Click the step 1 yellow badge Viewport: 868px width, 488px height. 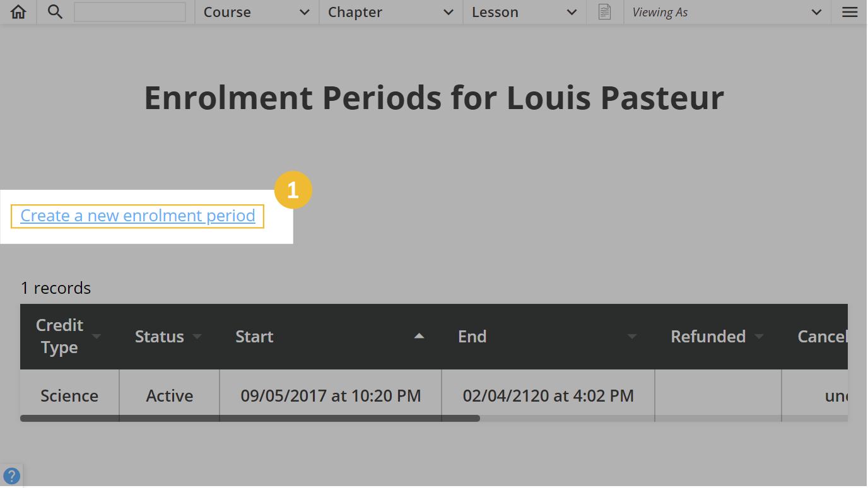[293, 190]
